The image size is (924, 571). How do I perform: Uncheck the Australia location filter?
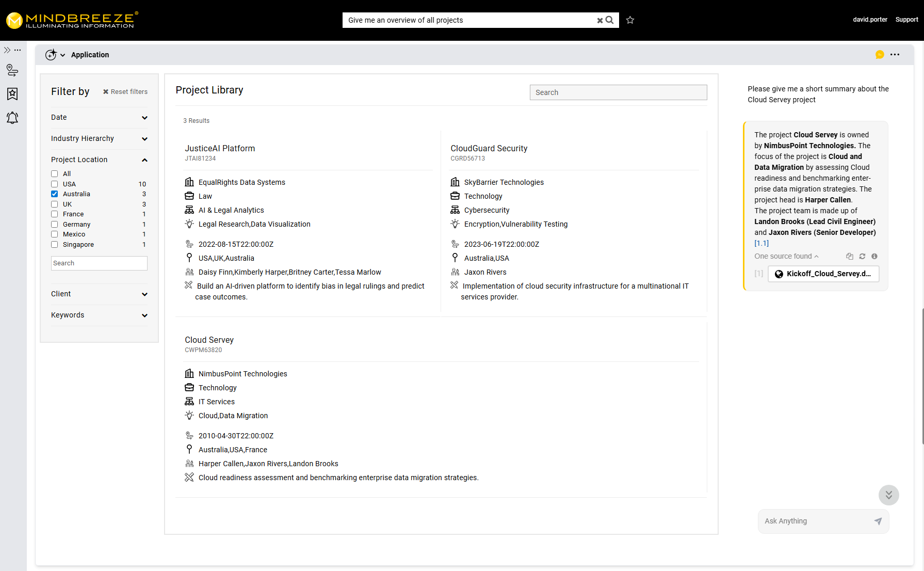pyautogui.click(x=55, y=194)
